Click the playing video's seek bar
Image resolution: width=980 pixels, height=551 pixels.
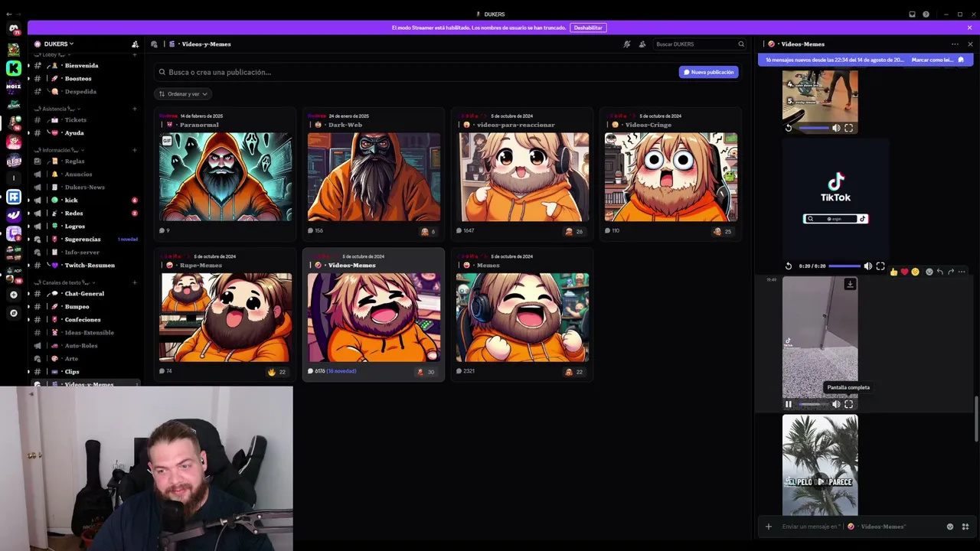click(814, 404)
